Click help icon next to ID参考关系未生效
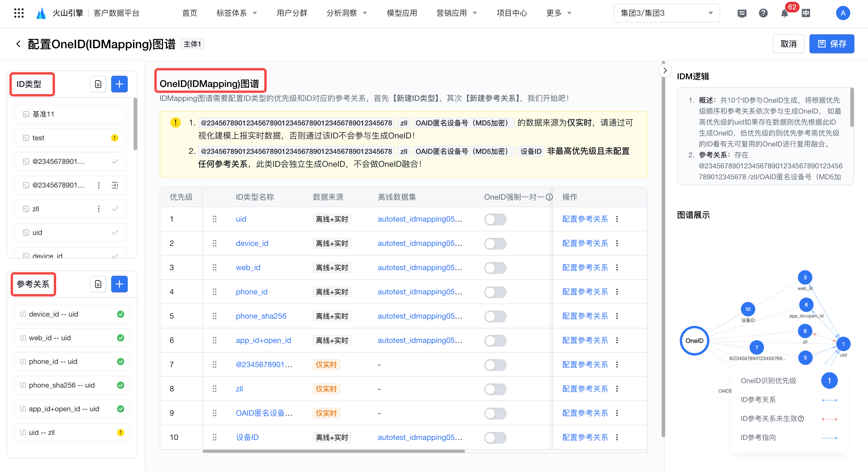Screen dimensions: 868x471 coord(801,418)
